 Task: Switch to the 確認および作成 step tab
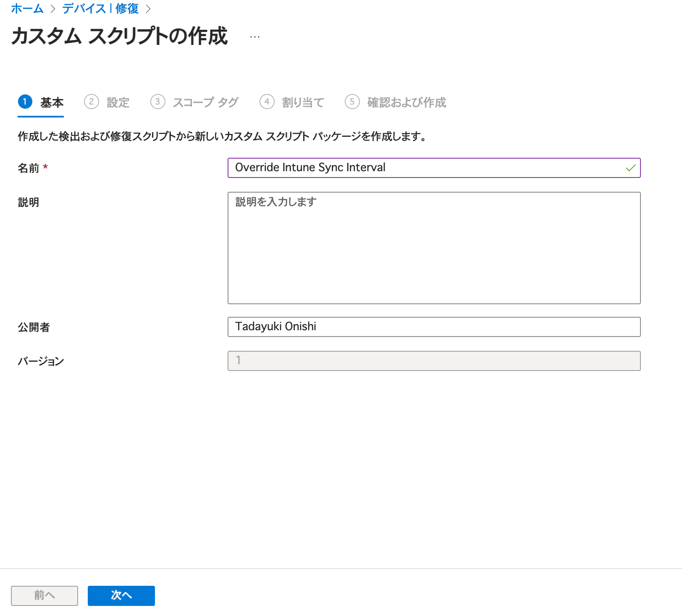click(x=395, y=102)
